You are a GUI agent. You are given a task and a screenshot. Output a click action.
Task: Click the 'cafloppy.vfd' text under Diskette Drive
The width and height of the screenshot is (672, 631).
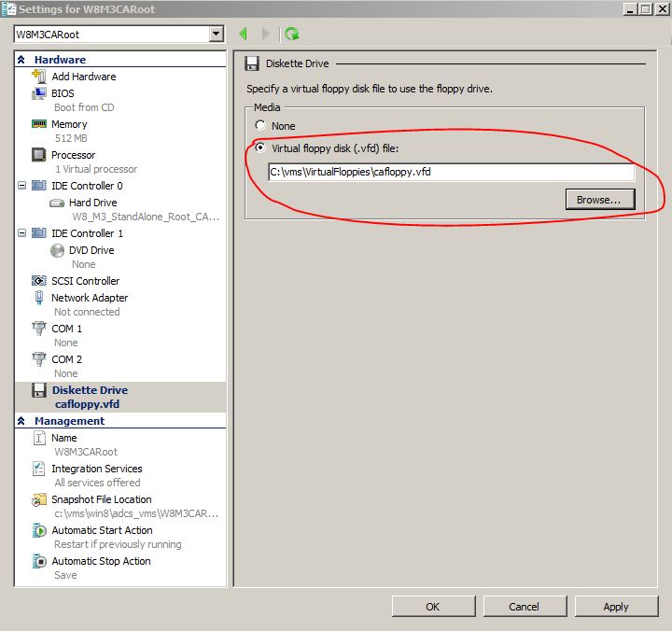87,404
